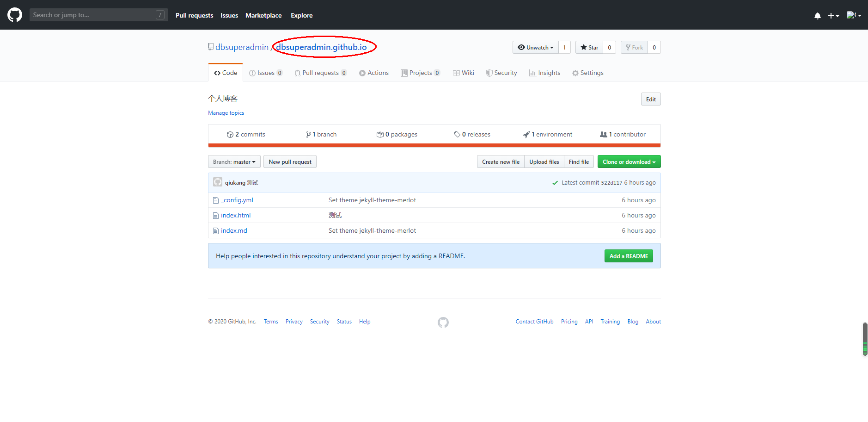Open the Insights tab
Screen dimensions: 868x422
[544, 73]
